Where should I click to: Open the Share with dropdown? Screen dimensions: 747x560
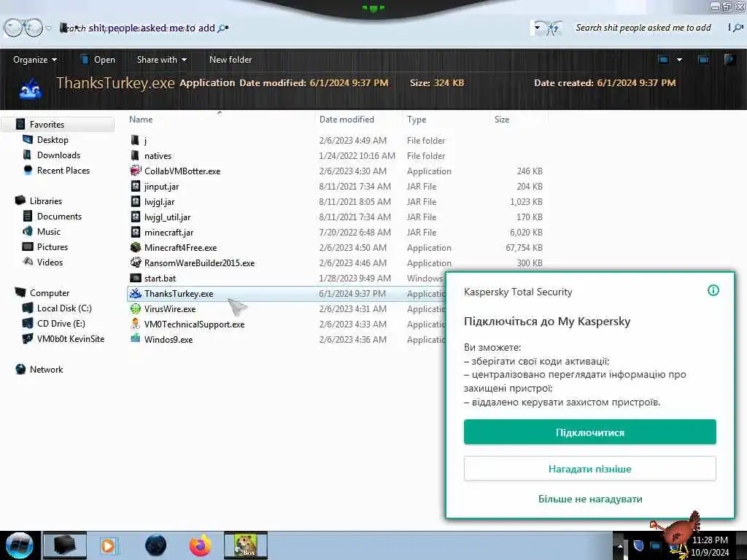161,60
